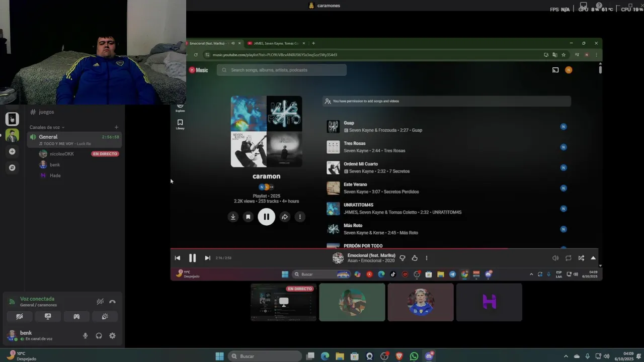This screenshot has height=362, width=644.
Task: Share your screen in Discord
Action: tap(48, 316)
